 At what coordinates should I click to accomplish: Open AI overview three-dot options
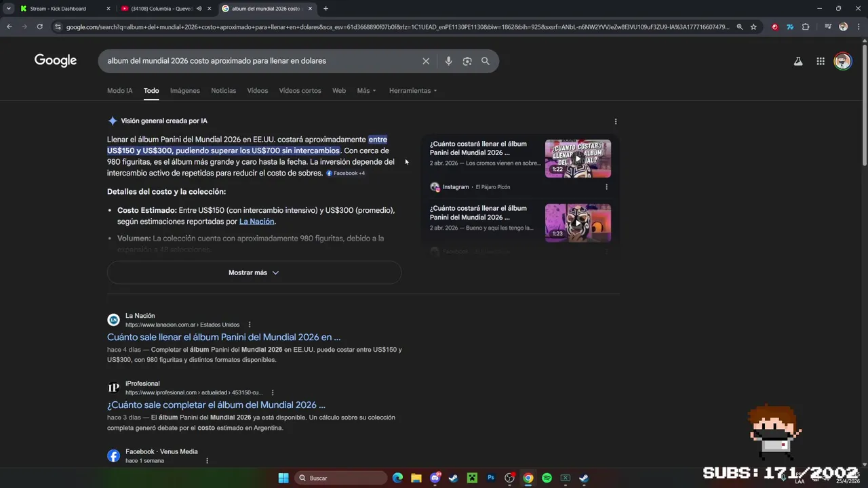click(x=616, y=121)
